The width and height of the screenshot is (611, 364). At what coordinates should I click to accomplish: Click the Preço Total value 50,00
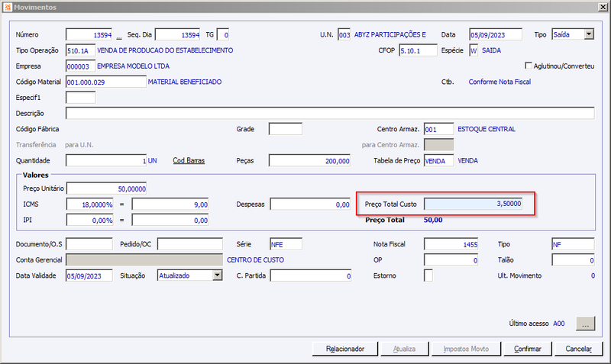click(x=433, y=220)
